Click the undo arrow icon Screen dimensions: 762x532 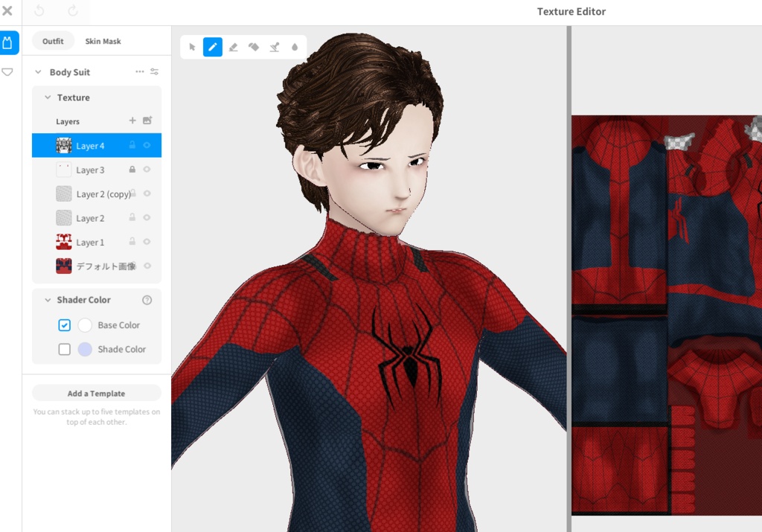tap(39, 10)
